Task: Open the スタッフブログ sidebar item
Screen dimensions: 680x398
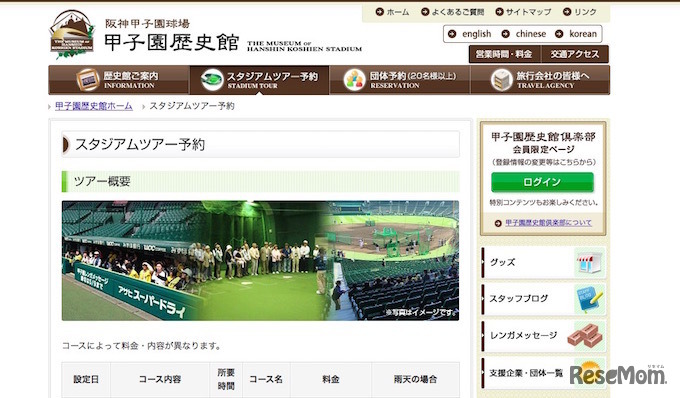Action: pyautogui.click(x=543, y=299)
